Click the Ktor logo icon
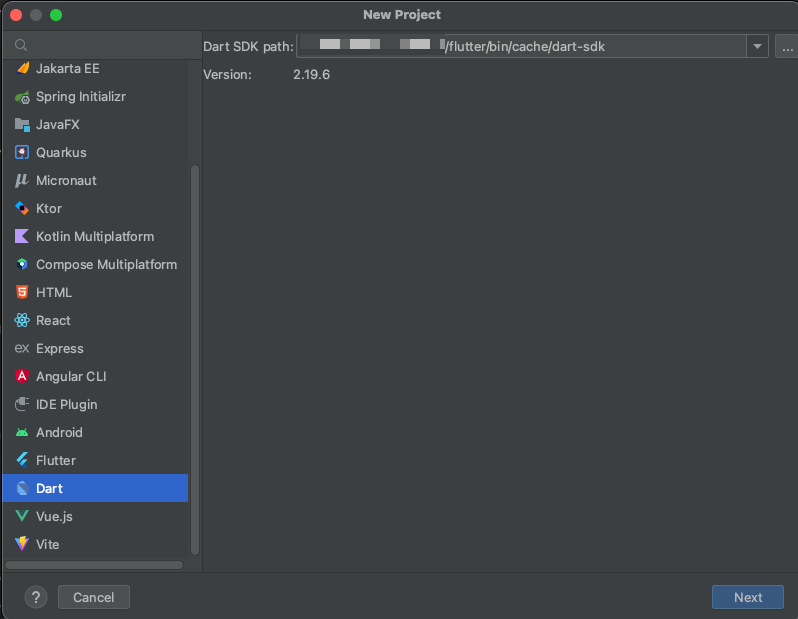The image size is (798, 619). tap(22, 208)
